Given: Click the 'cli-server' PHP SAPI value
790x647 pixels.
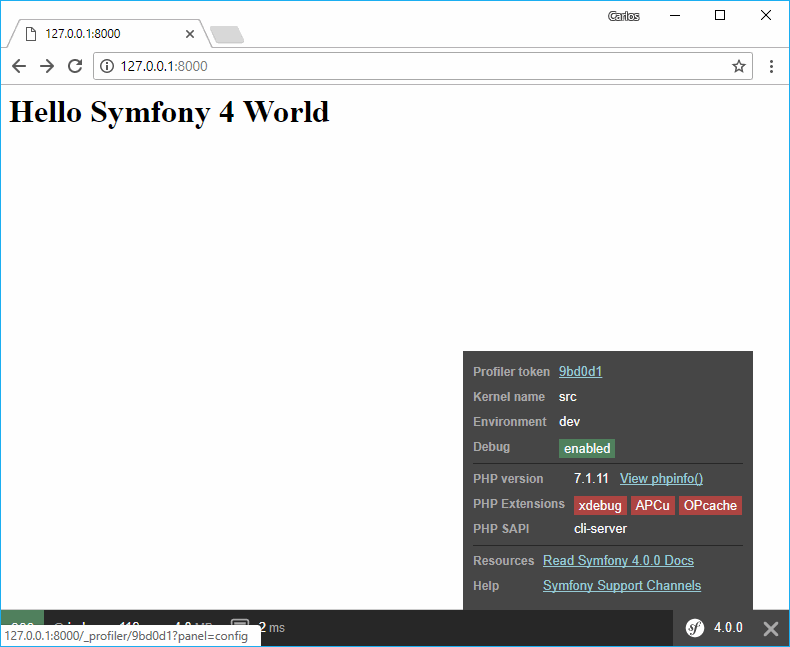Looking at the screenshot, I should 600,529.
